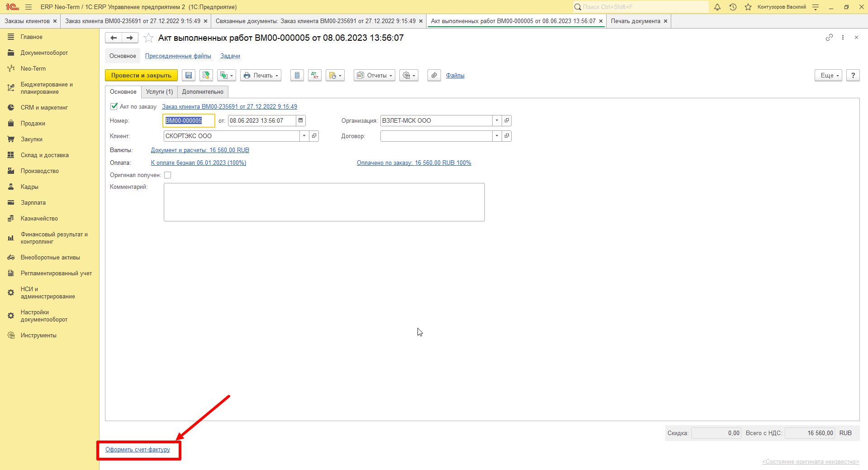Image resolution: width=868 pixels, height=470 pixels.
Task: Add document to favorites star next to title
Action: (x=148, y=38)
